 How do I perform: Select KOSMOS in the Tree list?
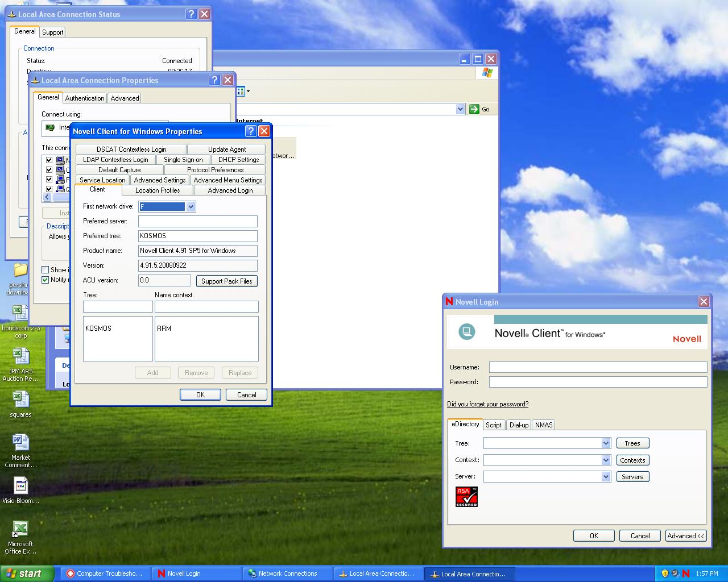pyautogui.click(x=98, y=329)
